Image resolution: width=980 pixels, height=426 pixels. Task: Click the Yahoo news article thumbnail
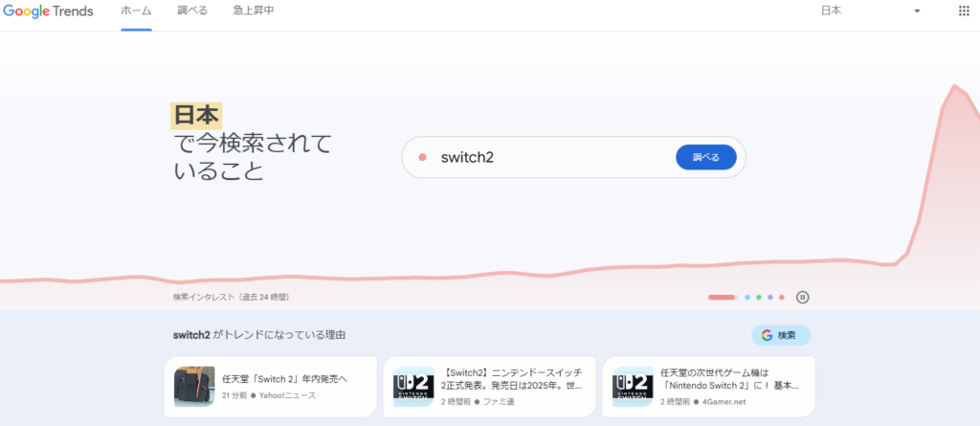click(194, 387)
